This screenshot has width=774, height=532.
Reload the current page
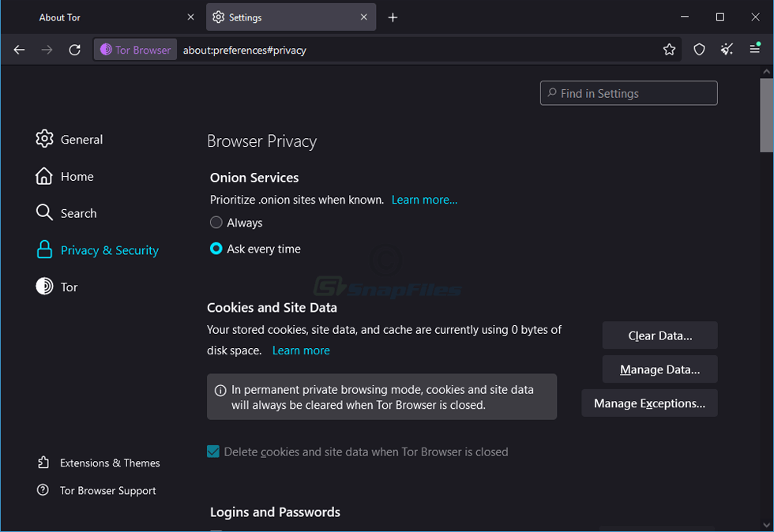point(74,49)
